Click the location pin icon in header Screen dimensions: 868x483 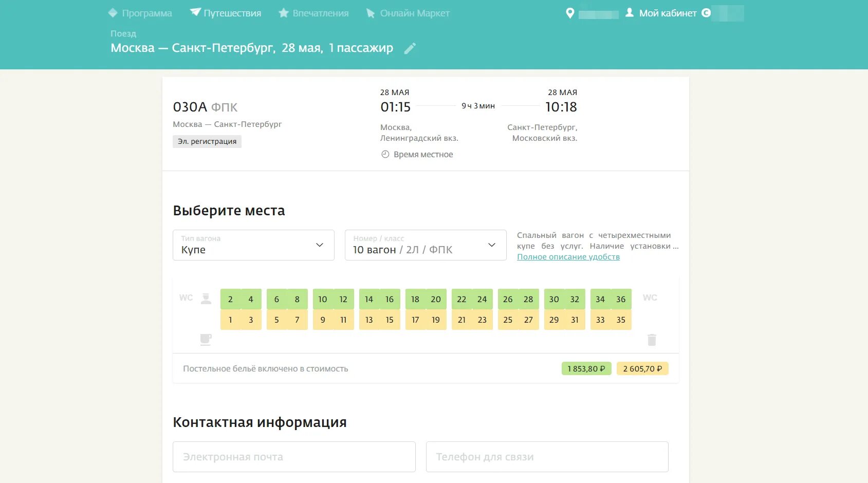tap(569, 13)
